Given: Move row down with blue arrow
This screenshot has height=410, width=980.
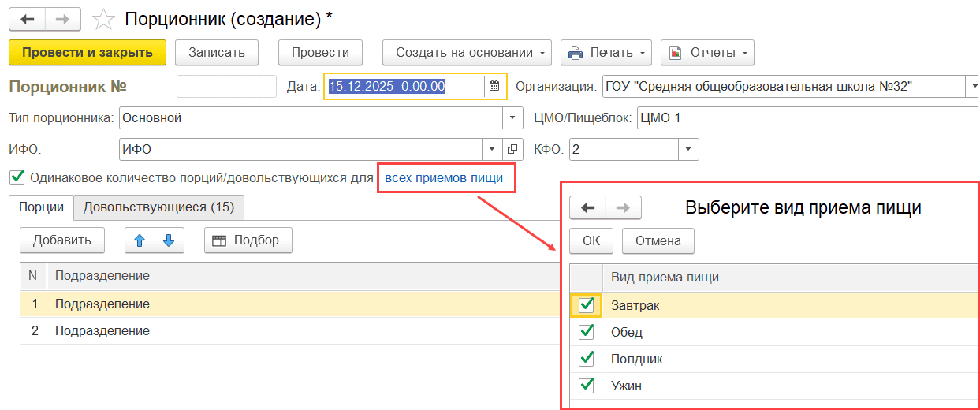Looking at the screenshot, I should tap(169, 240).
